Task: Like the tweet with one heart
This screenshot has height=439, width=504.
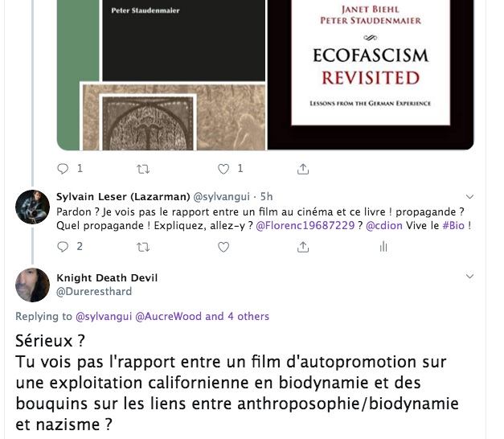Action: coord(223,169)
